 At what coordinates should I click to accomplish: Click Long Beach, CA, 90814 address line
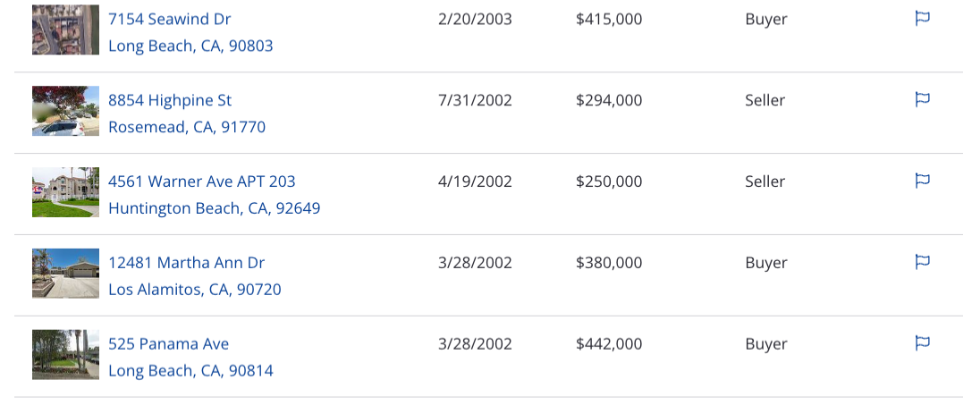(x=190, y=371)
